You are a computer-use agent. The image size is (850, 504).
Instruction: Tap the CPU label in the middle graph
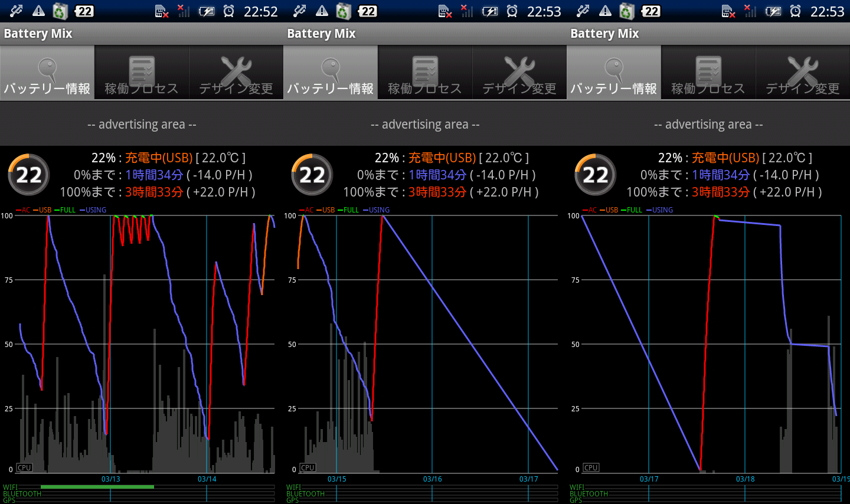pyautogui.click(x=308, y=467)
